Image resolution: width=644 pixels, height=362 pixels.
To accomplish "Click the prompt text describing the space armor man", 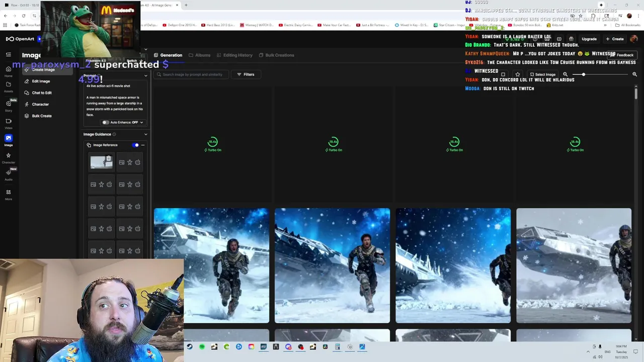I will pos(115,106).
